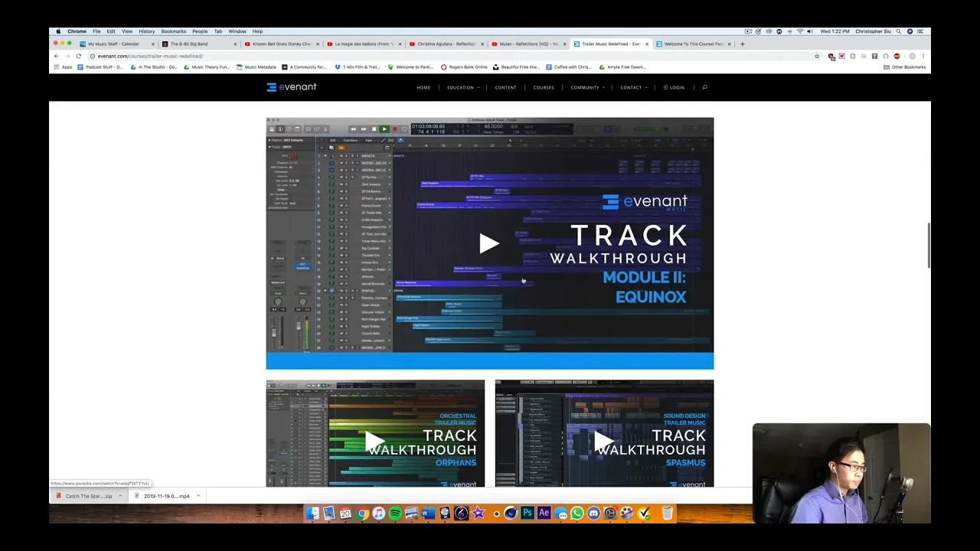Open the Bookmarks menu

(x=174, y=31)
